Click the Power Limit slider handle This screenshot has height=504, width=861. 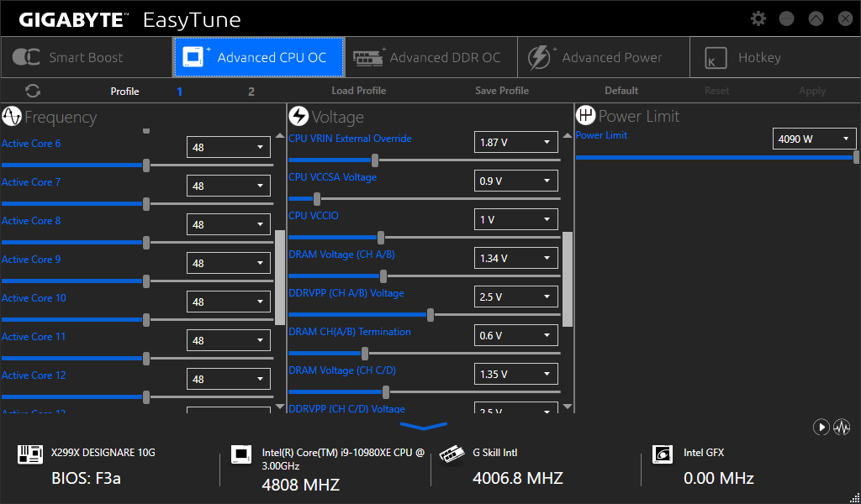click(857, 157)
